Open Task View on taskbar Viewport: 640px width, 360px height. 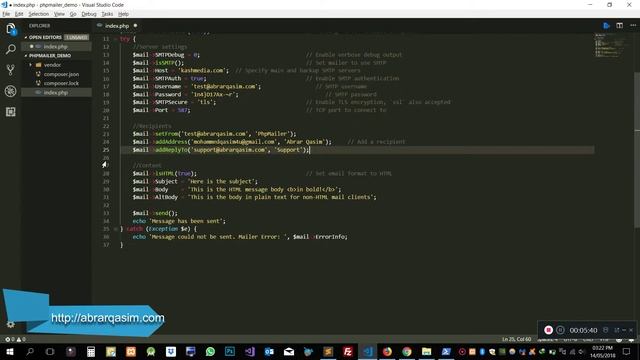coord(50,351)
